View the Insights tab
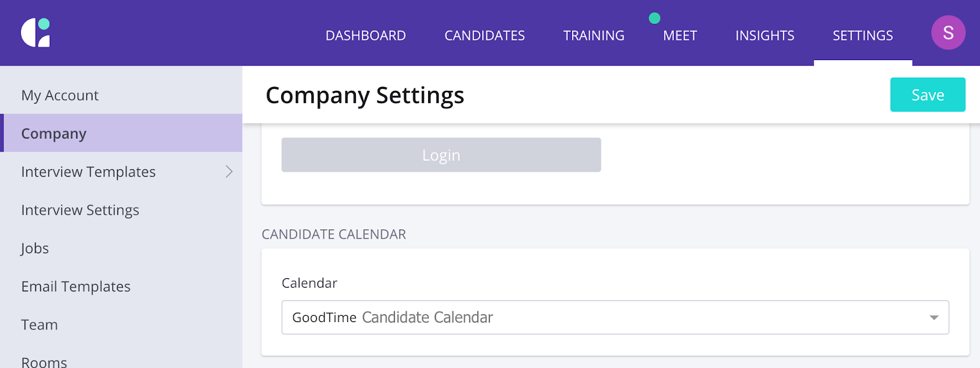Screen dimensions: 980x368 click(x=764, y=36)
